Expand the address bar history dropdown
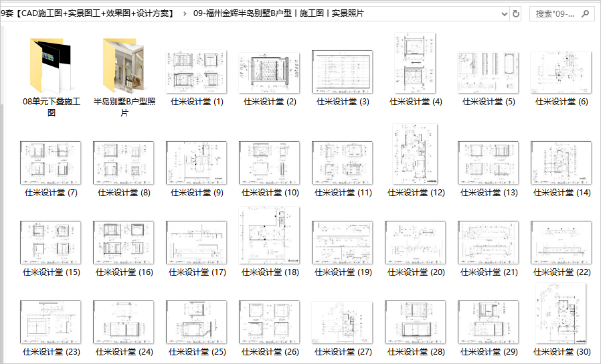 point(505,14)
